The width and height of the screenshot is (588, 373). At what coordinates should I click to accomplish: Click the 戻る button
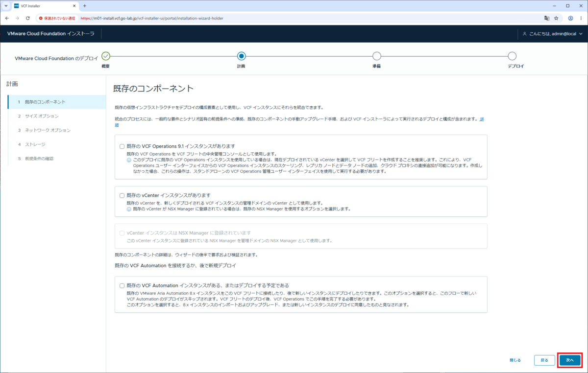coord(544,360)
